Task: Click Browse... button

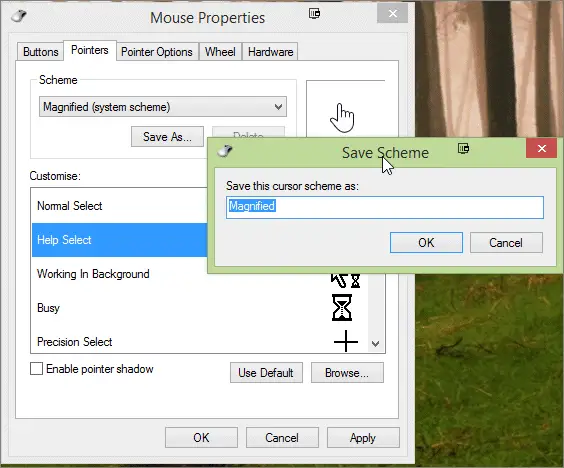Action: coord(347,373)
